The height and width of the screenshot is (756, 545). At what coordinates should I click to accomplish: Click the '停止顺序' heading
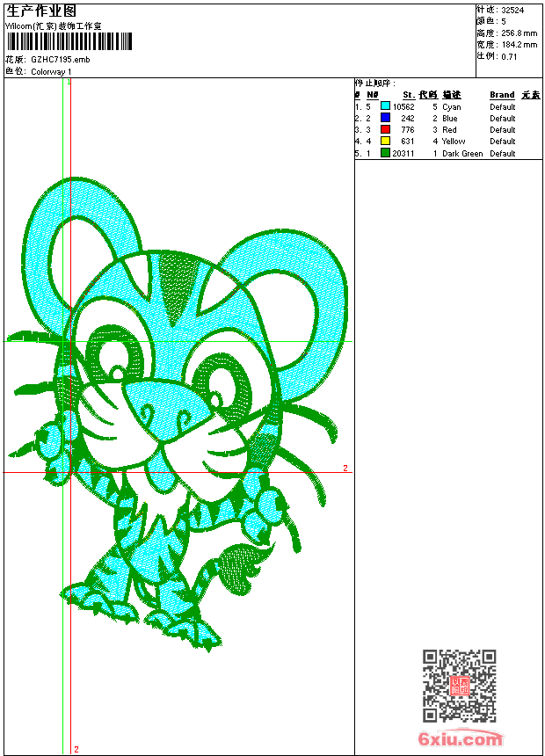pyautogui.click(x=374, y=84)
